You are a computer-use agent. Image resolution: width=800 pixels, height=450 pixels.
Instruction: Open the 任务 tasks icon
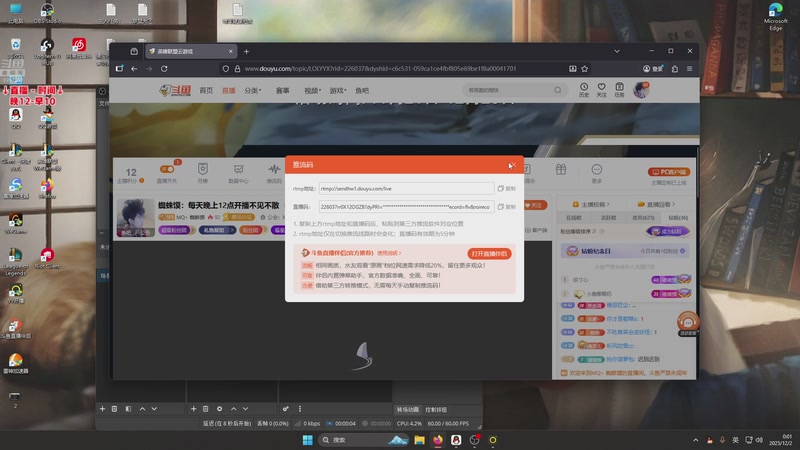click(619, 90)
